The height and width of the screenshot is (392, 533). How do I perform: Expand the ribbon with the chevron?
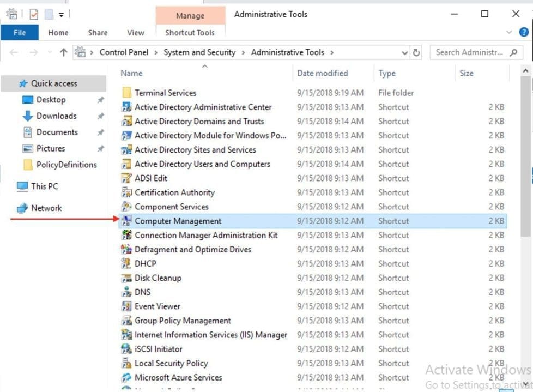pyautogui.click(x=510, y=33)
